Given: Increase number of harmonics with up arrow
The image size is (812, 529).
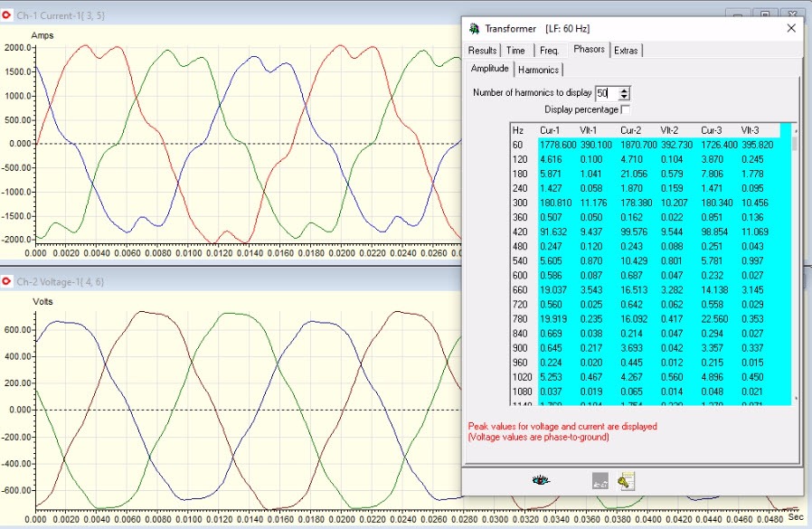Looking at the screenshot, I should pyautogui.click(x=624, y=90).
